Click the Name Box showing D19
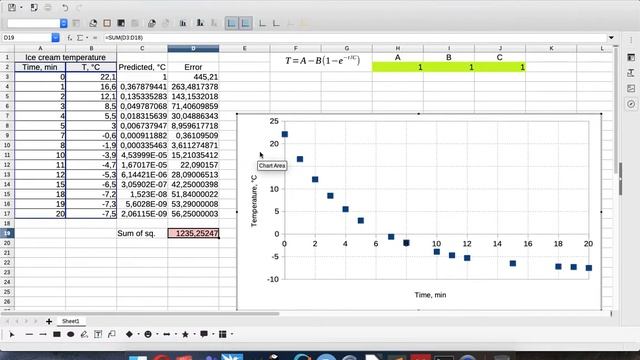The height and width of the screenshot is (360, 640). (x=27, y=38)
